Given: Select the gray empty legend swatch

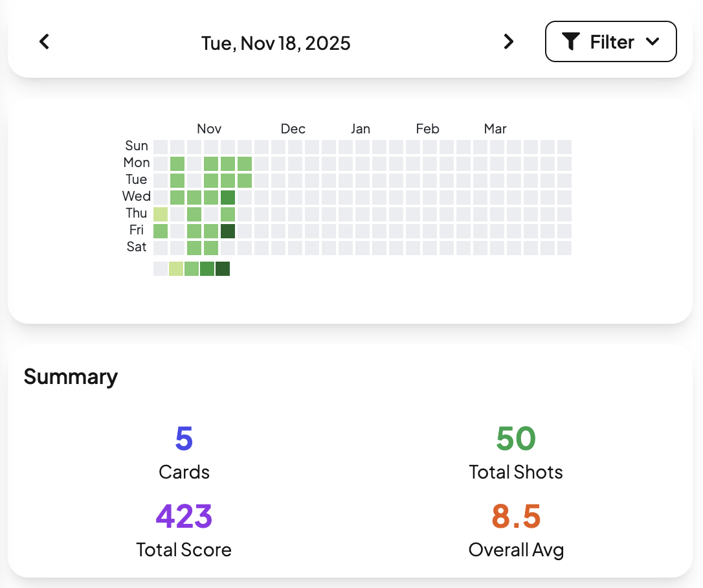Looking at the screenshot, I should click(161, 269).
